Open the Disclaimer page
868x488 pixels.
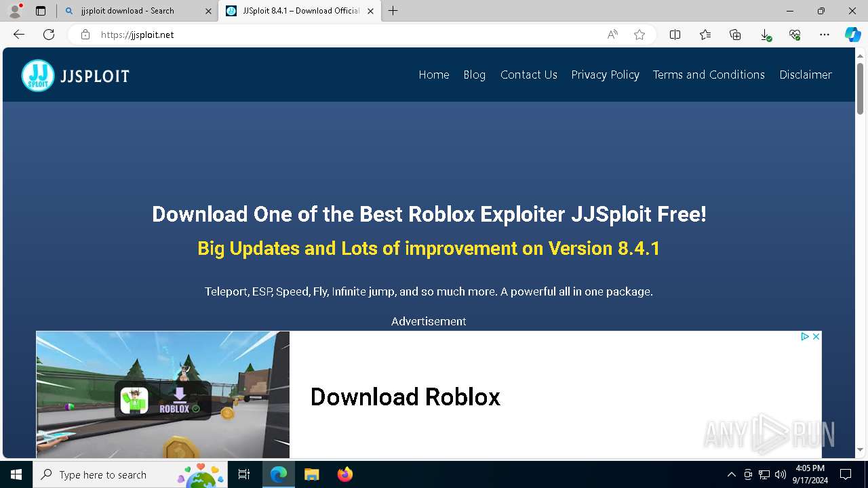click(x=806, y=75)
